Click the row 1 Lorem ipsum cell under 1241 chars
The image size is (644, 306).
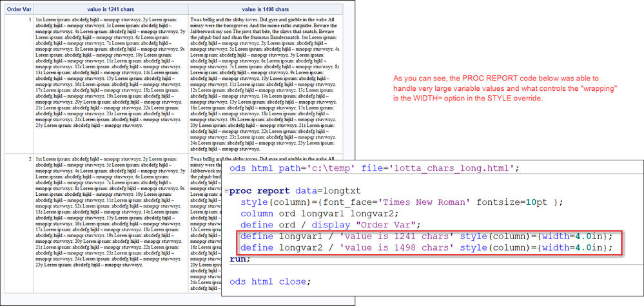click(111, 84)
